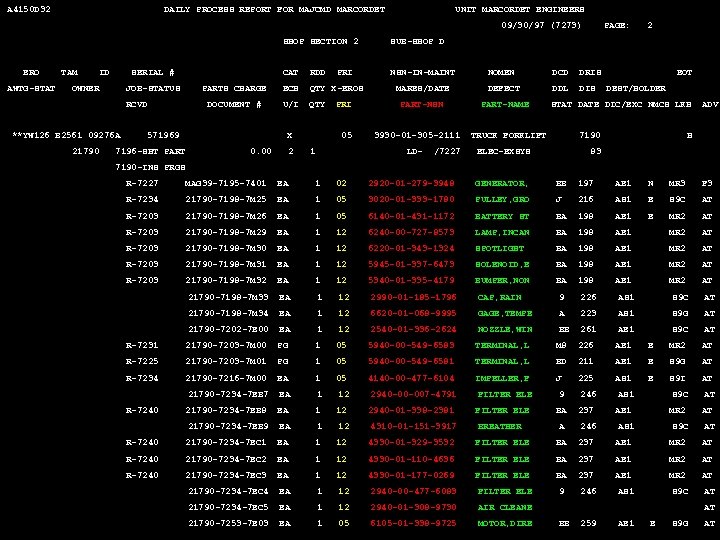Click the 'PARTS CHARGE' column header
The image size is (720, 540).
pos(234,88)
